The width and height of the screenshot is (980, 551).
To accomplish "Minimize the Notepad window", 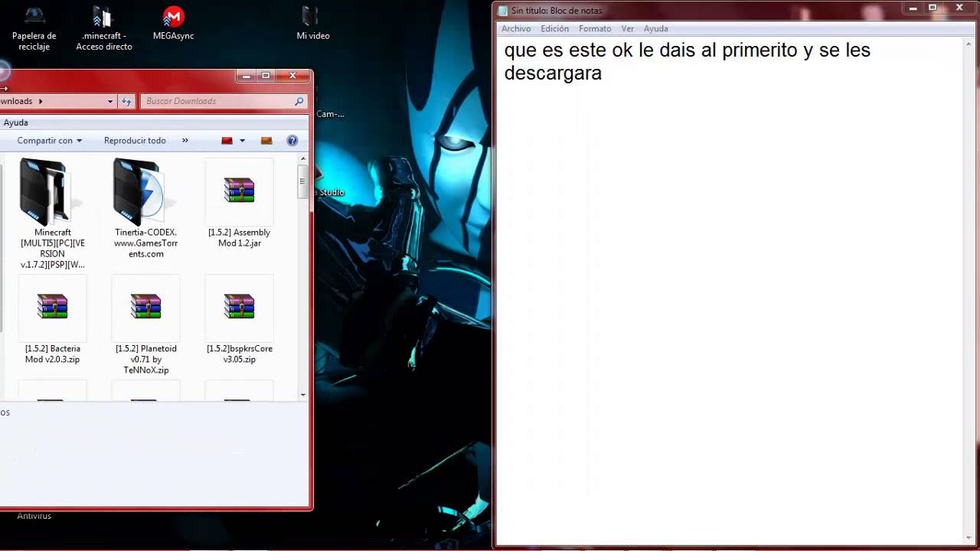I will [913, 8].
